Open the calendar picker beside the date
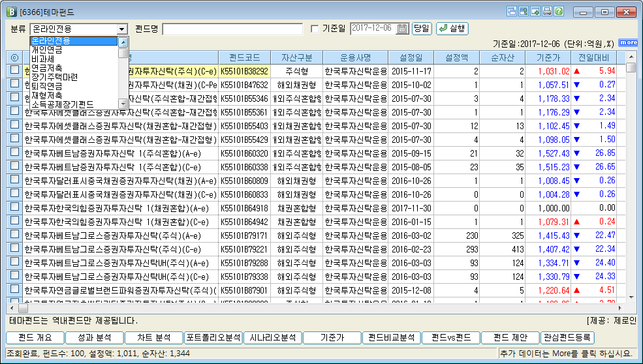Screen dimensions: 643x364 click(403, 29)
